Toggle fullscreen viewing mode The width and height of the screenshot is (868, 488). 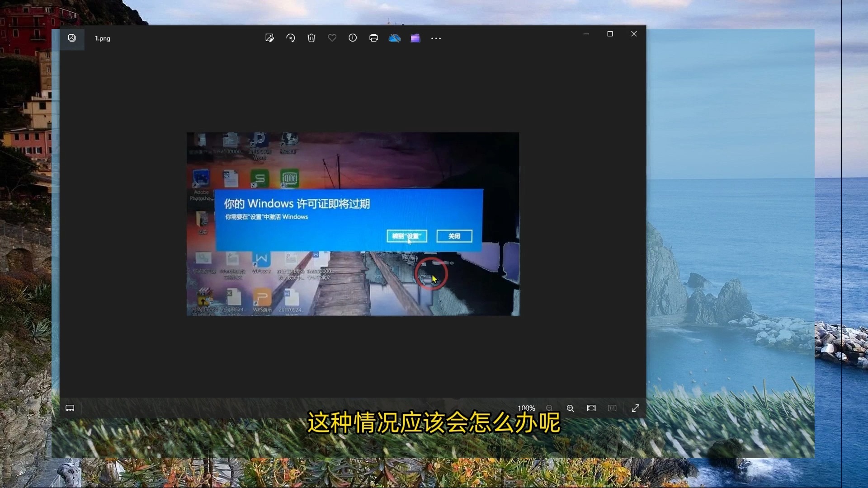[x=635, y=408]
